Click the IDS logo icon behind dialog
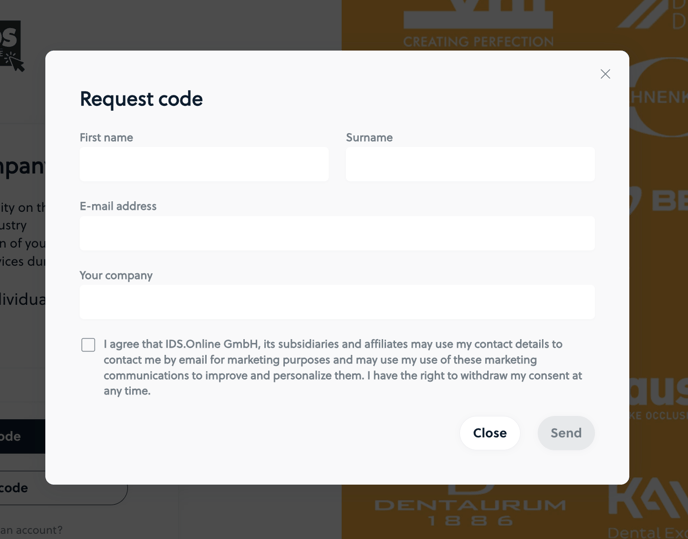The height and width of the screenshot is (539, 688). [11, 46]
